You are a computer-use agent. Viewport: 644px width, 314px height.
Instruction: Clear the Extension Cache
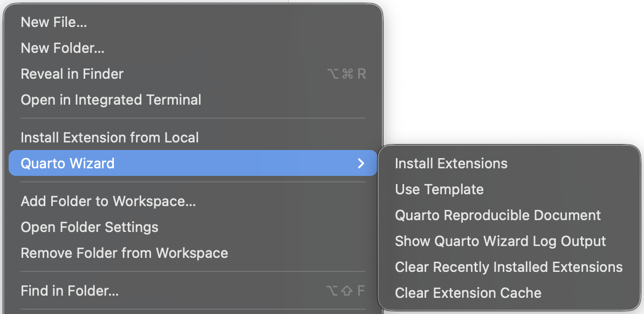468,292
